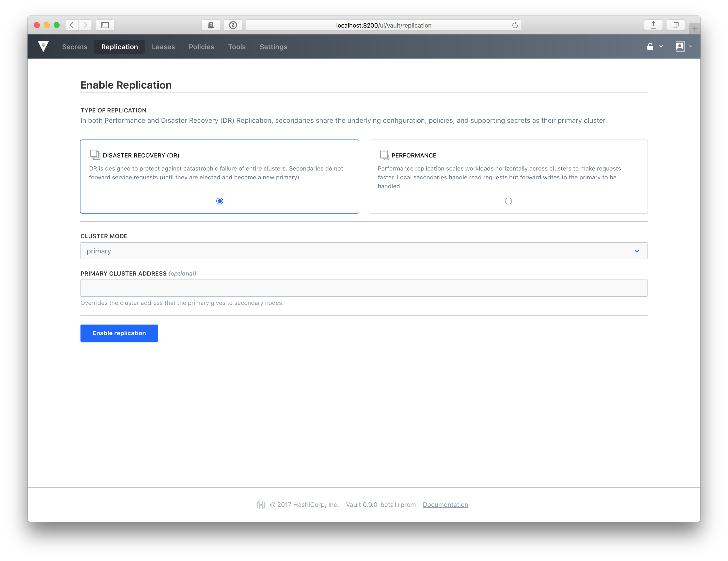Screen dimensions: 728x561
Task: Click the user profile icon top right
Action: [x=680, y=47]
